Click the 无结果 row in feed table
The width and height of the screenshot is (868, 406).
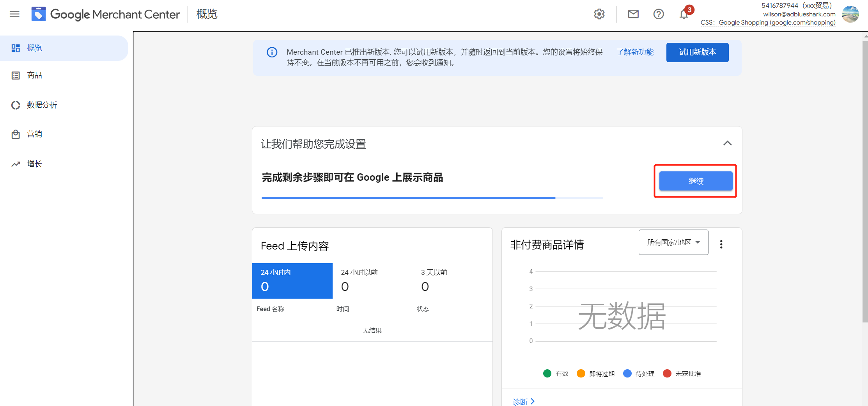[x=372, y=331]
